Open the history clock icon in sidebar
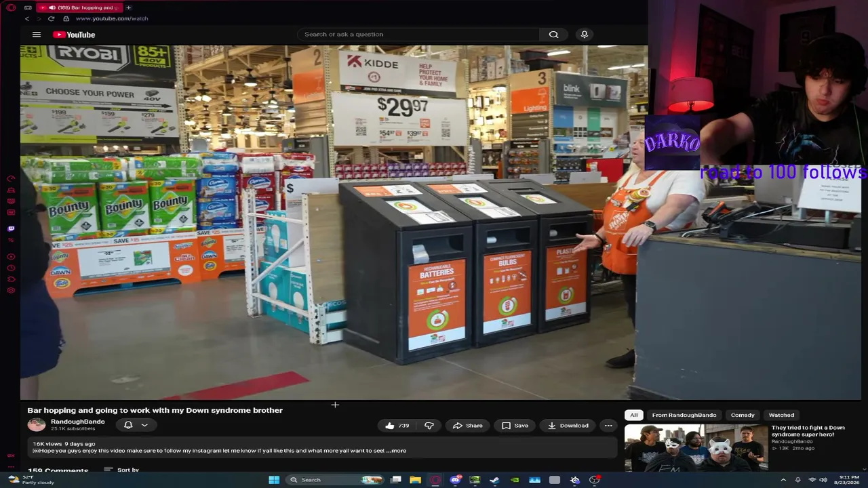Viewport: 868px width, 488px height. click(x=11, y=268)
